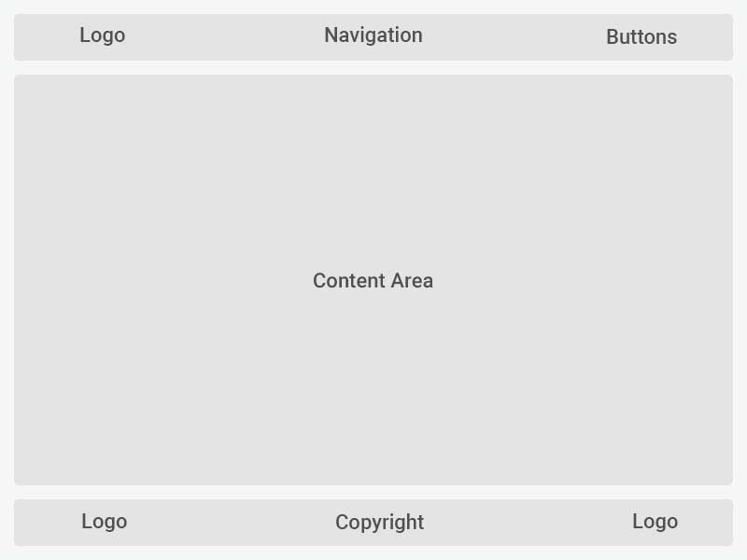Click the content panel left of Content Area label
The image size is (747, 560).
tap(159, 281)
